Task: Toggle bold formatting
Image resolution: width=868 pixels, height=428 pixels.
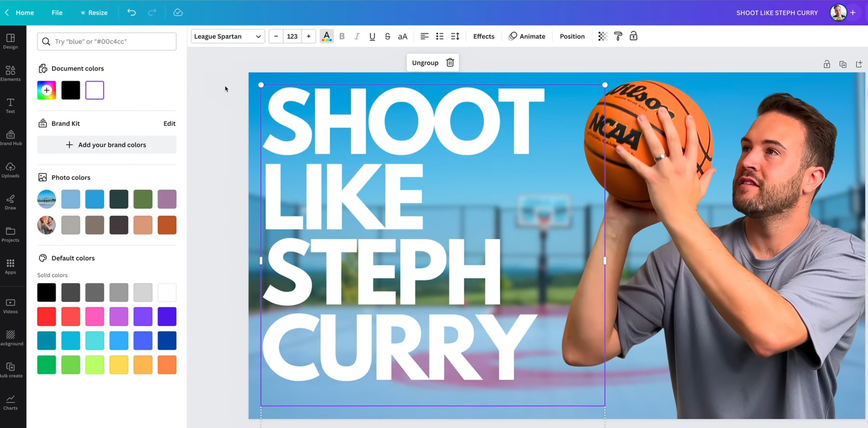Action: (x=342, y=36)
